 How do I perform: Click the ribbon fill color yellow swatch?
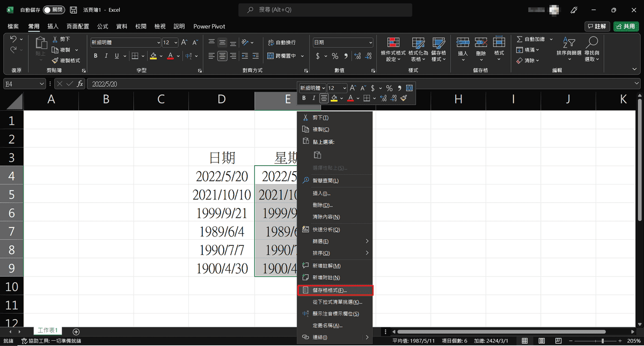click(153, 56)
